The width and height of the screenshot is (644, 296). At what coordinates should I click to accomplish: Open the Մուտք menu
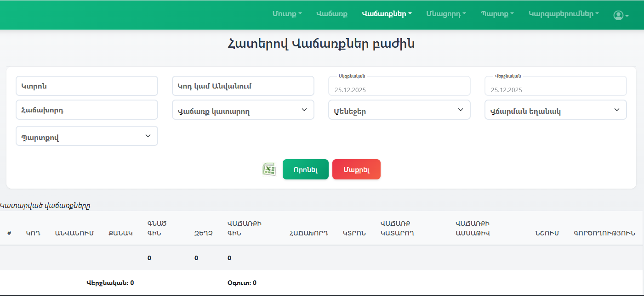[x=287, y=14]
